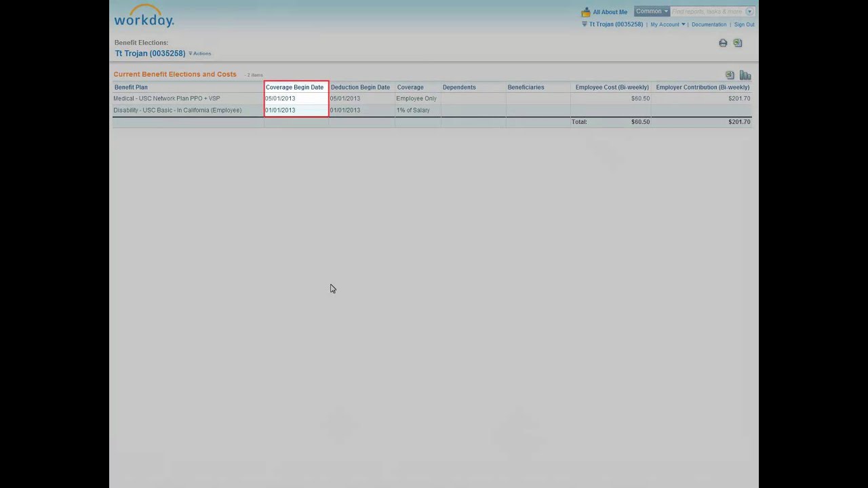This screenshot has height=488, width=868.
Task: Open the All About Me link
Action: click(x=610, y=12)
